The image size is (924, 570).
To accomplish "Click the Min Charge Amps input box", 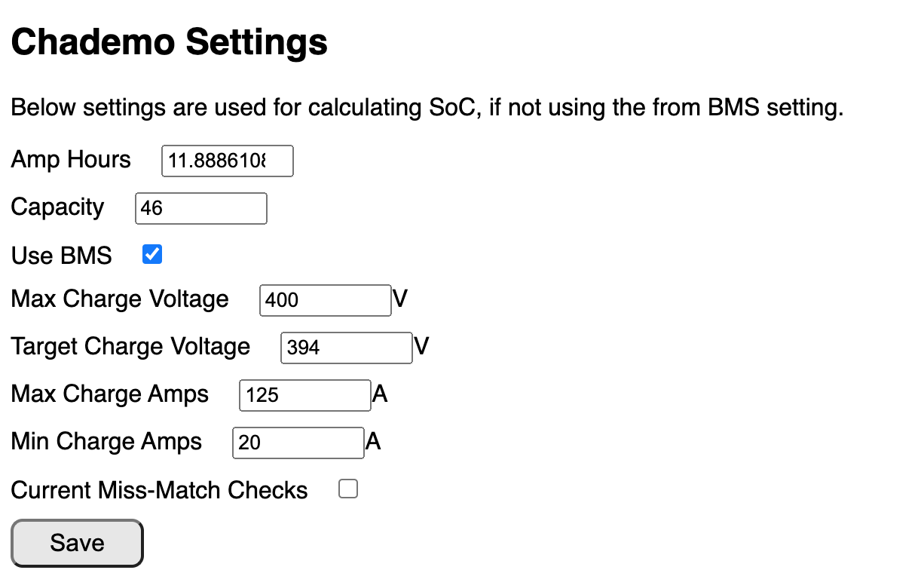I will (x=298, y=443).
